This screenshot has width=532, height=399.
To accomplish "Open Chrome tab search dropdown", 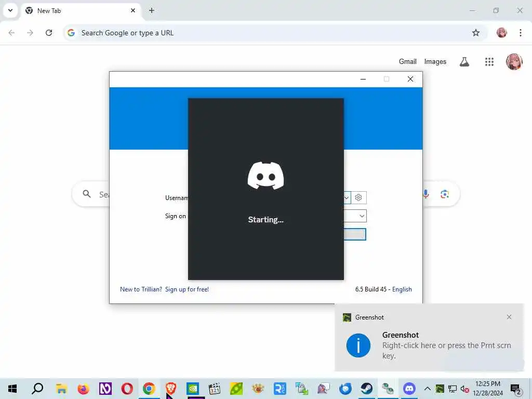I will (x=10, y=10).
